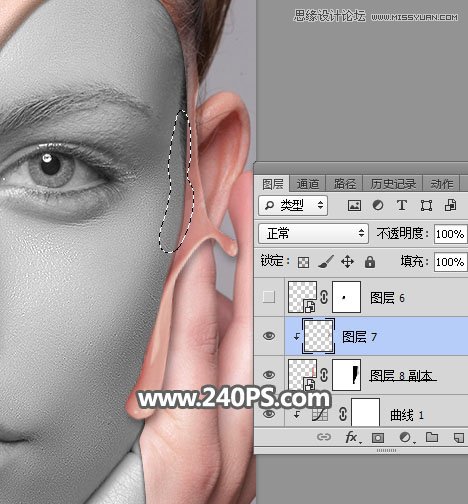Lock transparent pixels icon
Viewport: 468px width, 504px height.
click(x=303, y=262)
